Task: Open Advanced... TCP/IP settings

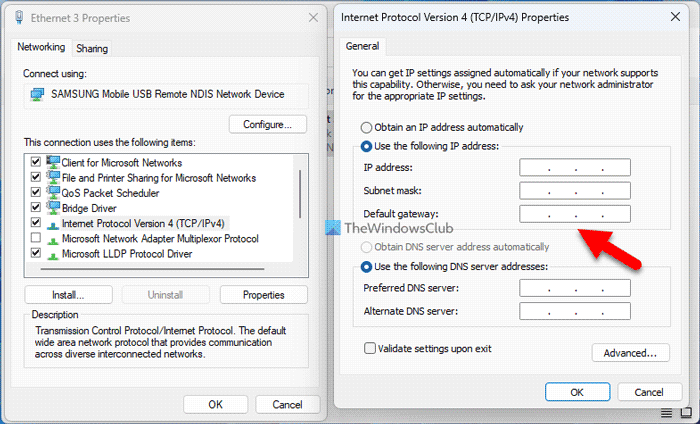Action: [629, 352]
